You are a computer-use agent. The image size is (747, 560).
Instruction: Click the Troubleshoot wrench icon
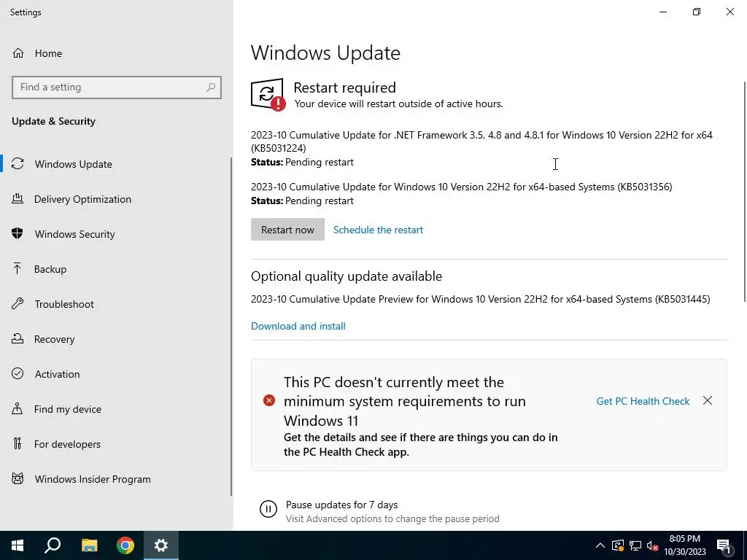point(18,304)
